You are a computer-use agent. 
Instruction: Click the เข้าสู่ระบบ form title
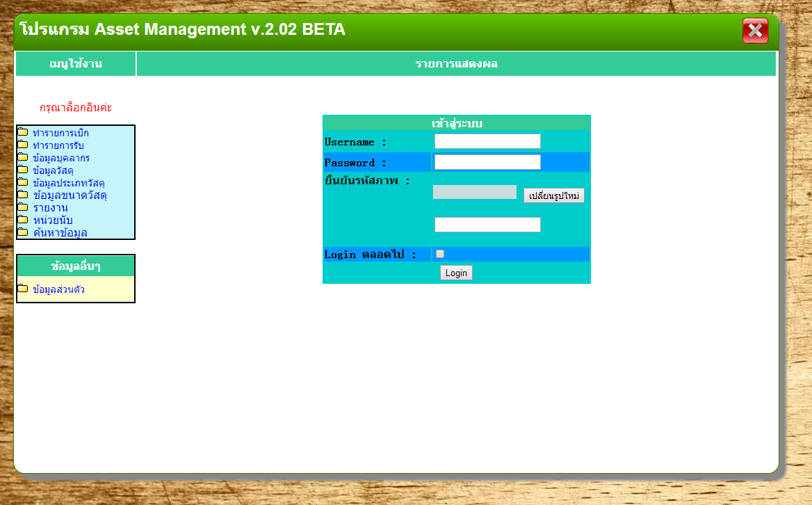[456, 123]
